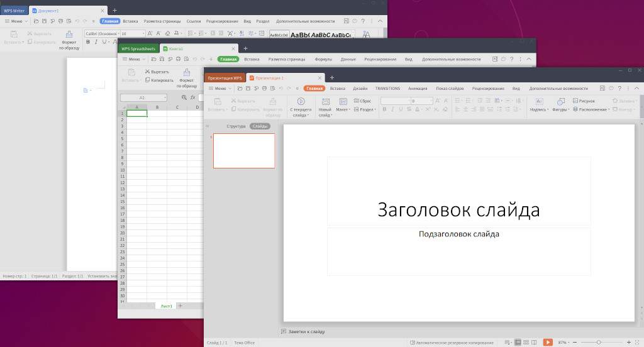
Task: Click the zoom-in plus icon in status bar
Action: pyautogui.click(x=629, y=342)
